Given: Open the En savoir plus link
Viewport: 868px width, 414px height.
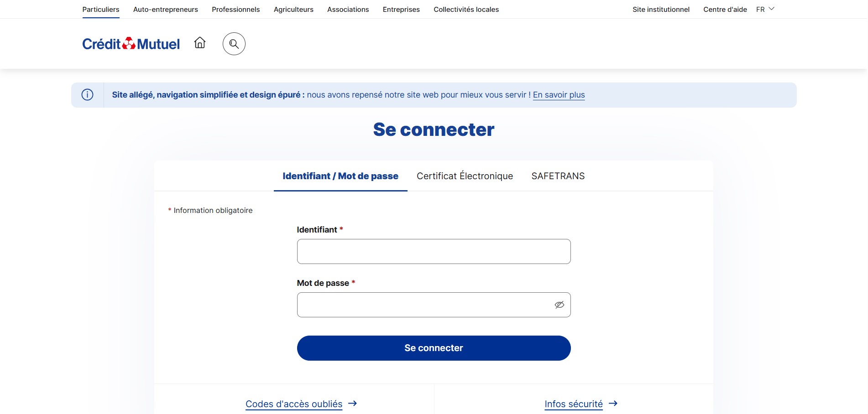Looking at the screenshot, I should point(559,95).
